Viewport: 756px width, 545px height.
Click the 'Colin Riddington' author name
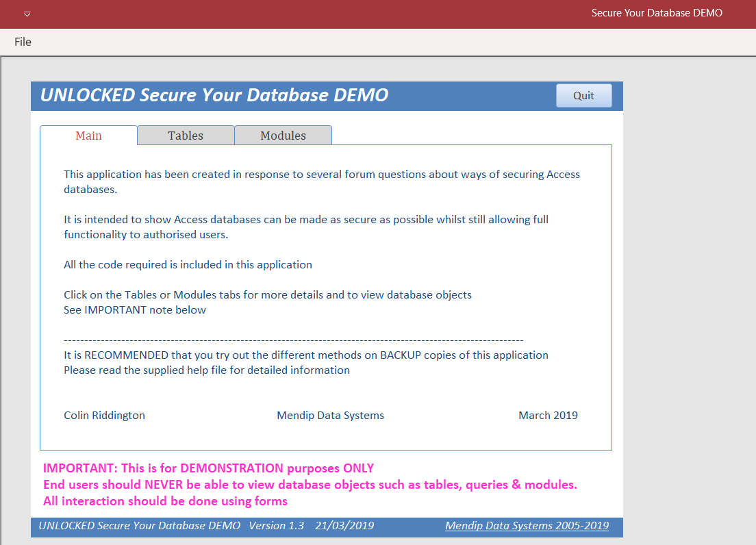click(104, 416)
